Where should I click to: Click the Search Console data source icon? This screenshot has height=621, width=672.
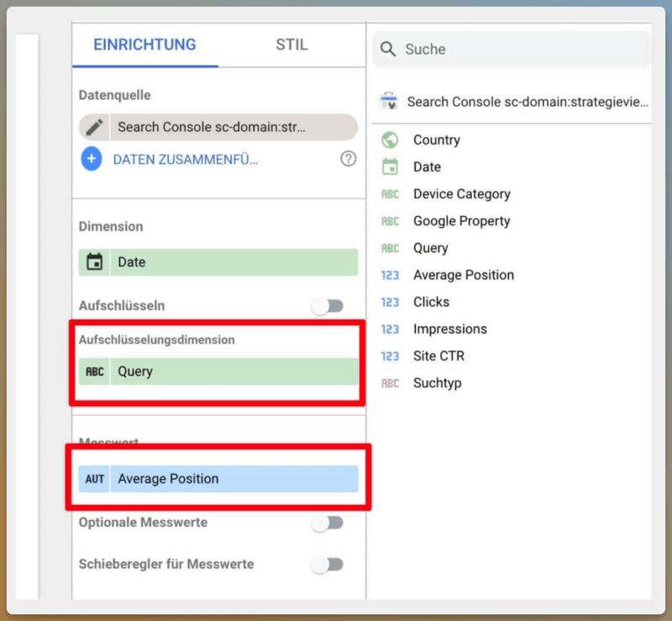(389, 102)
